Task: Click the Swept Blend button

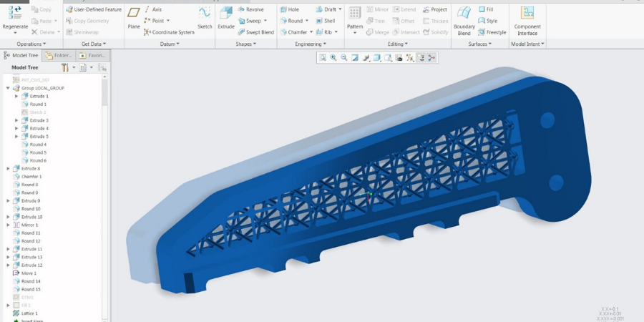Action: tap(255, 32)
